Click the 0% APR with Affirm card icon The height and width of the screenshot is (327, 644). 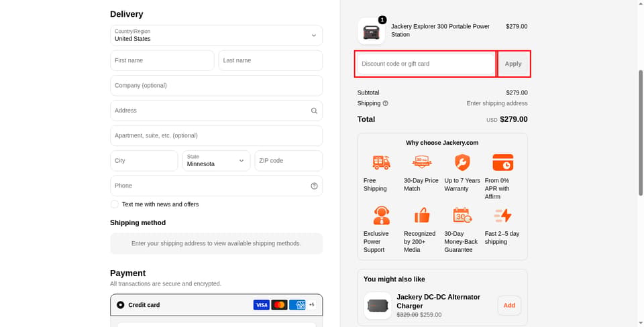click(502, 162)
